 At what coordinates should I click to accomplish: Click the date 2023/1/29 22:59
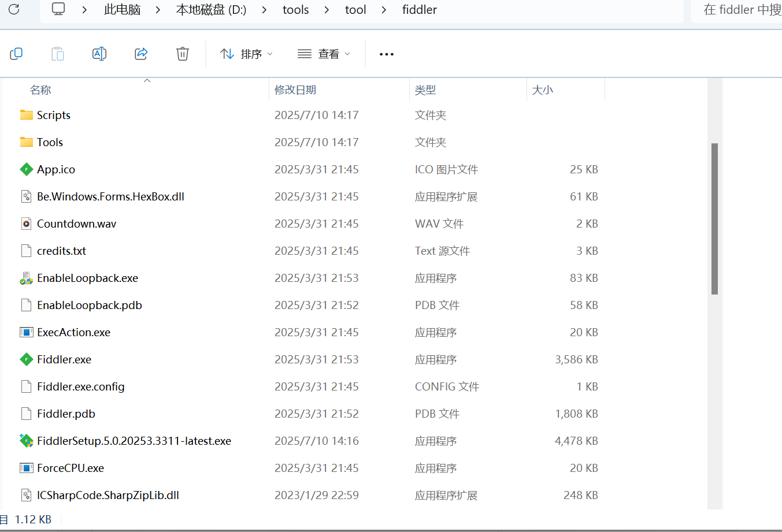pyautogui.click(x=317, y=495)
